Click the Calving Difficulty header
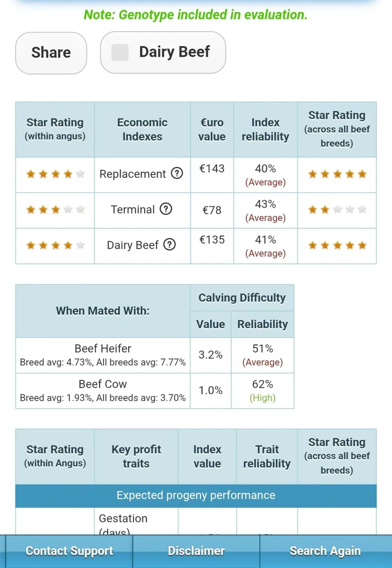 242,298
